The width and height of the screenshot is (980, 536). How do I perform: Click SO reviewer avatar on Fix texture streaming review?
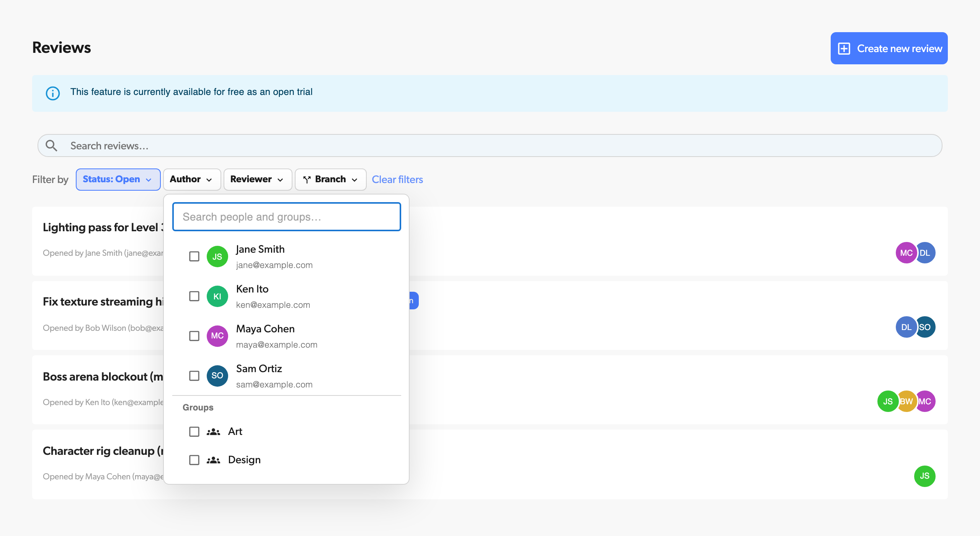926,327
